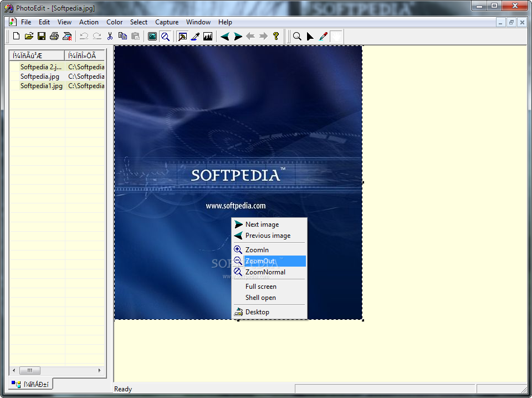
Task: Click the first file list column header
Action: coord(37,55)
